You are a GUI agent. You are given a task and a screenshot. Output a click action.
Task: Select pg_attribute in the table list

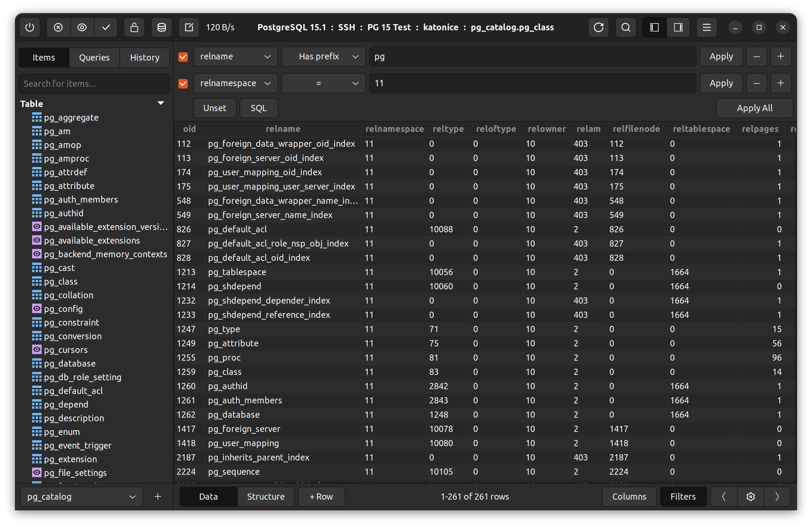click(x=69, y=186)
